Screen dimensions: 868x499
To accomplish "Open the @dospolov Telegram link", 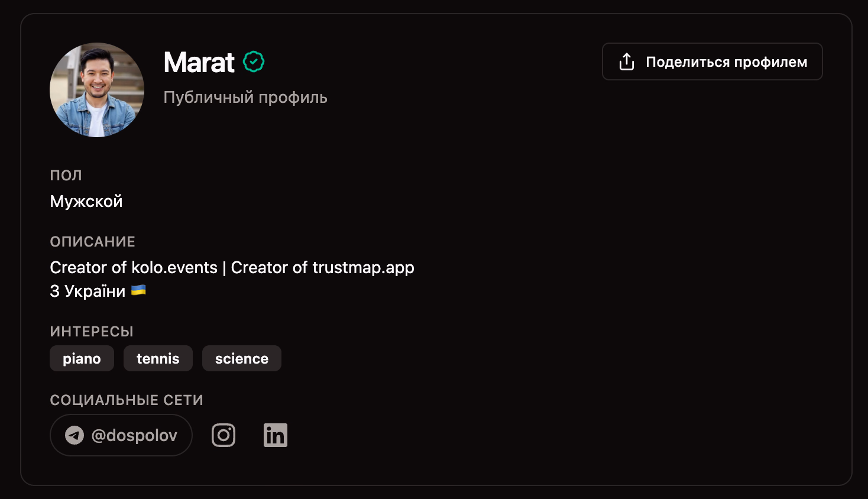I will coord(121,435).
